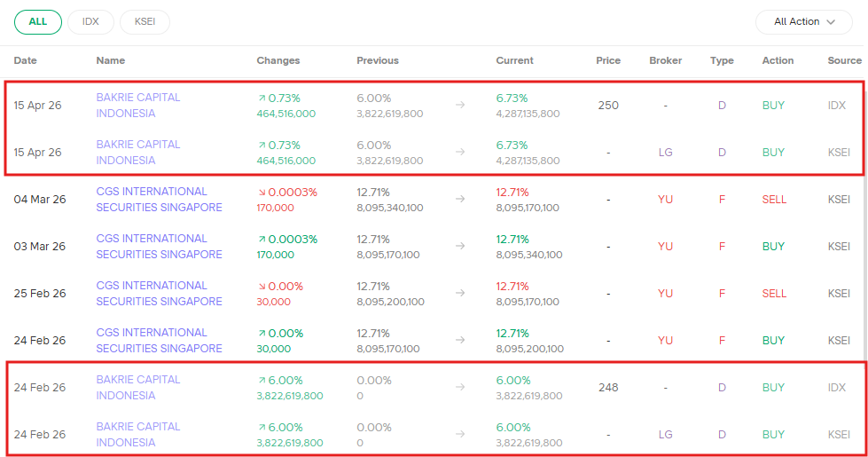Click the down arrow beside 0.00% in 25 Feb row
868x457 pixels.
pyautogui.click(x=262, y=287)
